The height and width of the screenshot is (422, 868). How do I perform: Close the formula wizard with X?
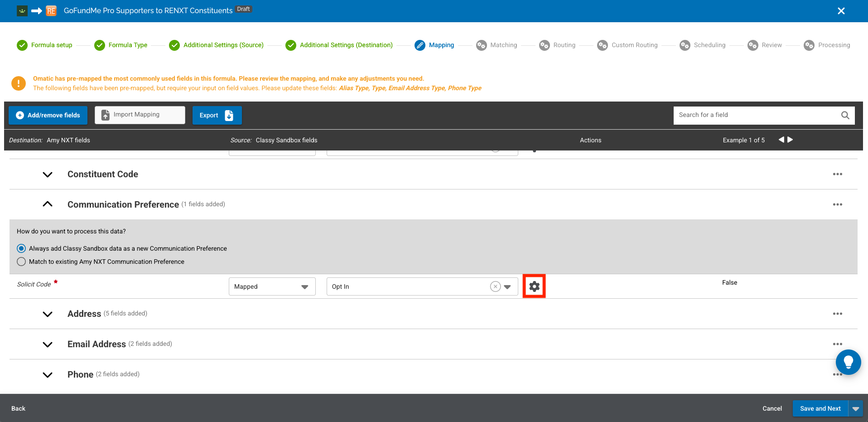841,11
